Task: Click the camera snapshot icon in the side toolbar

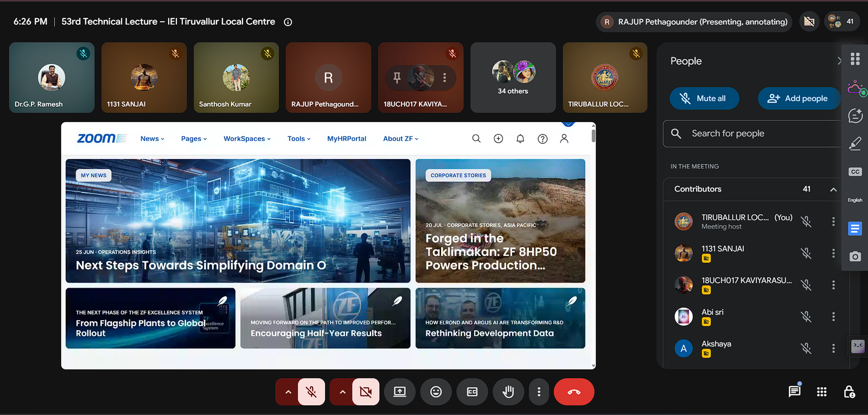Action: 855,256
